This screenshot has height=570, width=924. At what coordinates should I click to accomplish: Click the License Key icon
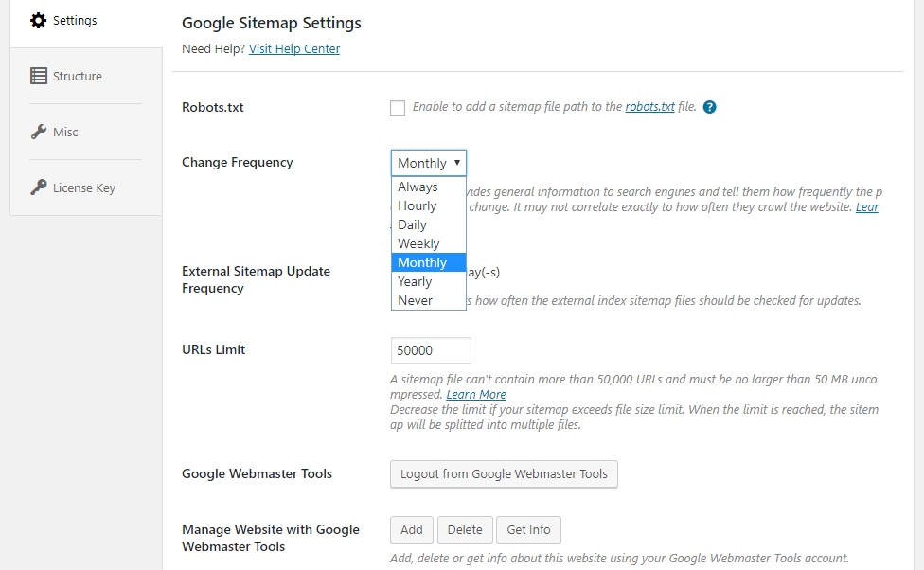(x=38, y=187)
